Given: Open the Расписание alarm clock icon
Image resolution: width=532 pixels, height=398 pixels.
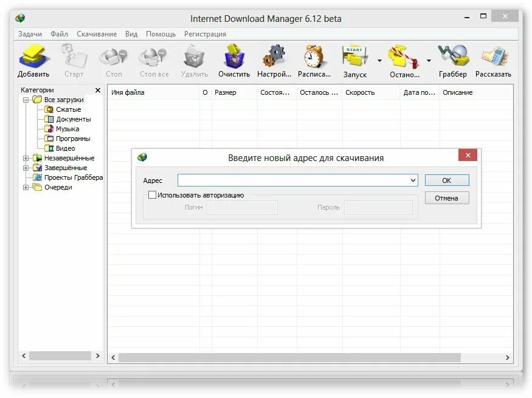Looking at the screenshot, I should click(314, 56).
